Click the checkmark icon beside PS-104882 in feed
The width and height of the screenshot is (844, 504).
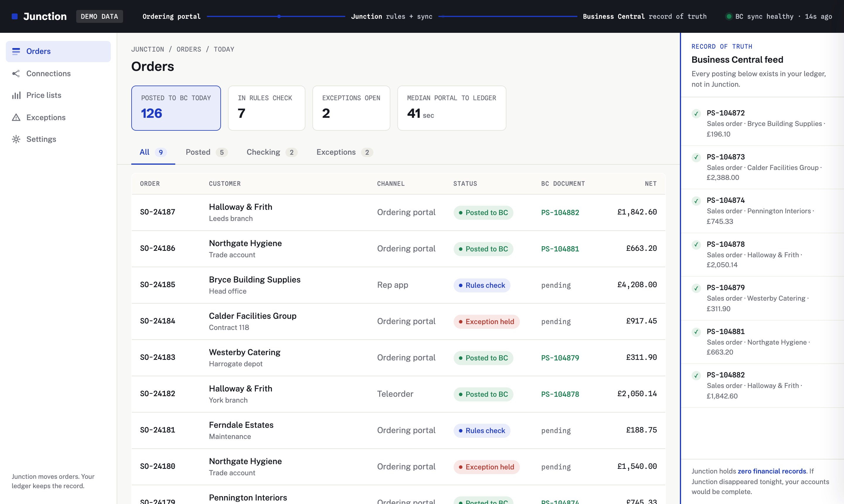pos(696,375)
